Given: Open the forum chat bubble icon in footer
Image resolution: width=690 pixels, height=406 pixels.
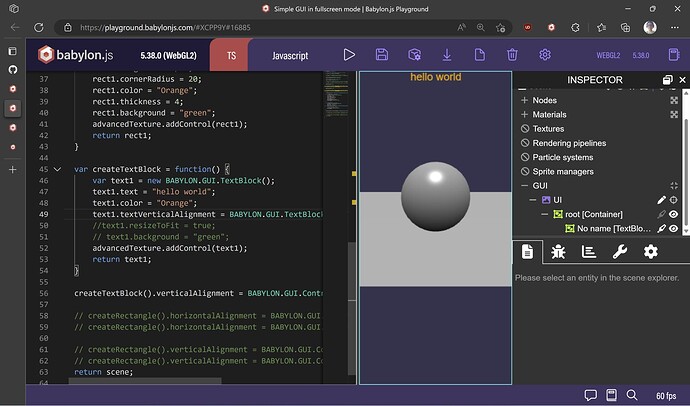Looking at the screenshot, I should [x=591, y=395].
